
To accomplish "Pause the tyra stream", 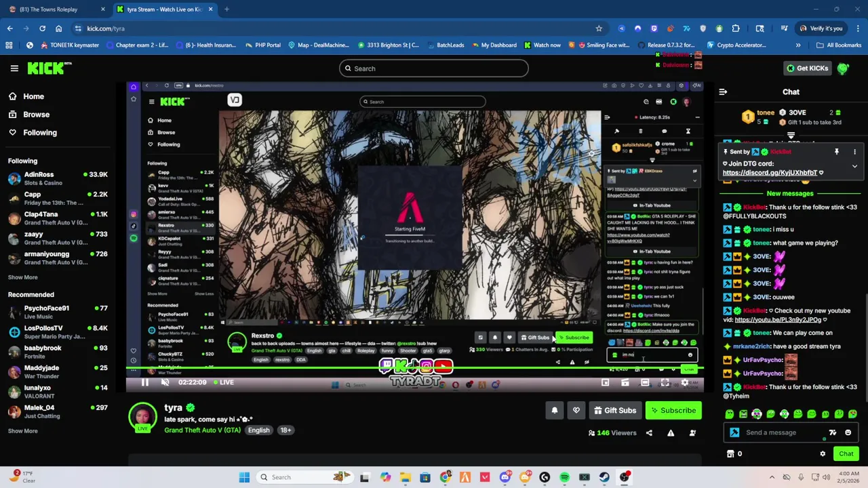I will 144,382.
